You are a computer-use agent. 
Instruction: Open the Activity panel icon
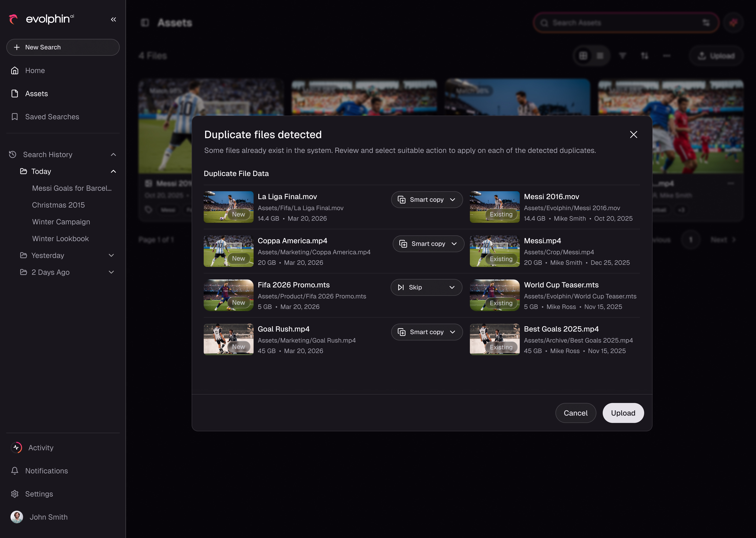point(17,448)
